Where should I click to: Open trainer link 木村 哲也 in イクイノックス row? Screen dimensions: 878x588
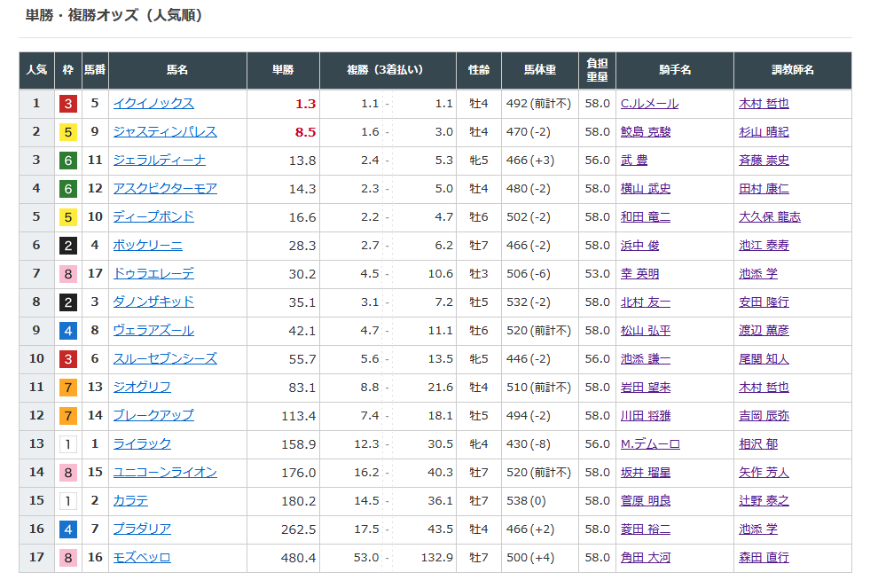pyautogui.click(x=764, y=104)
